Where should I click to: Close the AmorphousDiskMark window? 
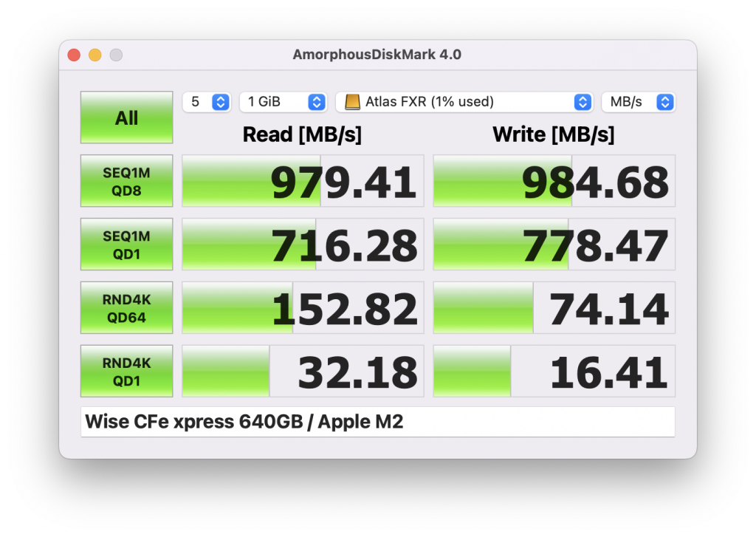click(x=74, y=55)
